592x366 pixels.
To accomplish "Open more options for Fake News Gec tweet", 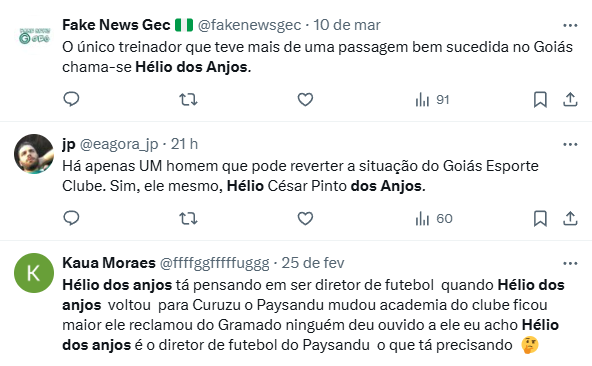I will point(570,26).
